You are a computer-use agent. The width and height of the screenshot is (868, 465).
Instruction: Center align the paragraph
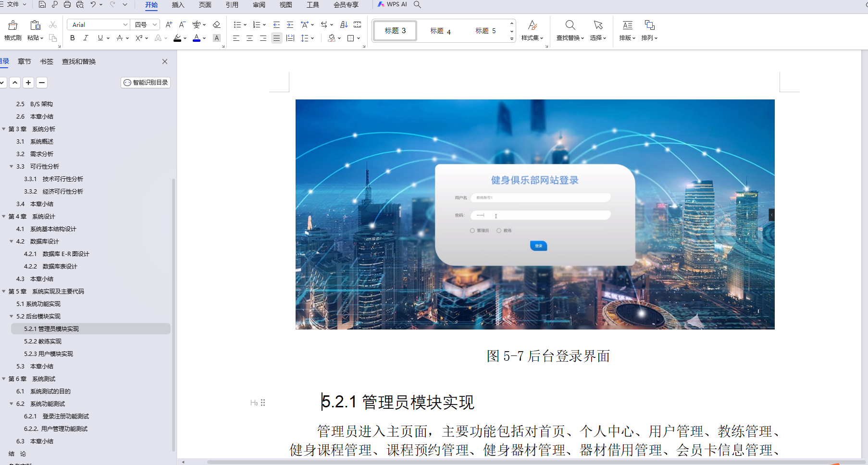[x=249, y=38]
